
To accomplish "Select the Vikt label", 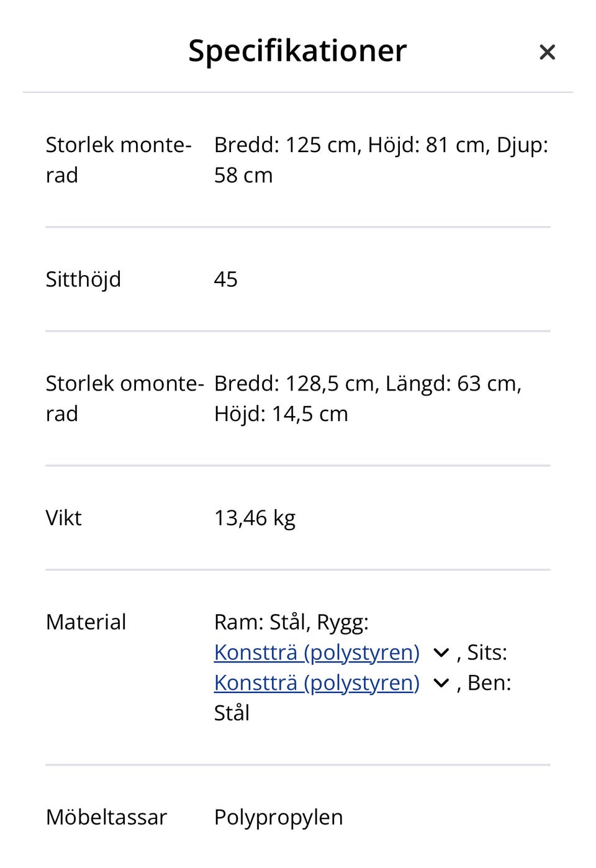I will coord(63,518).
